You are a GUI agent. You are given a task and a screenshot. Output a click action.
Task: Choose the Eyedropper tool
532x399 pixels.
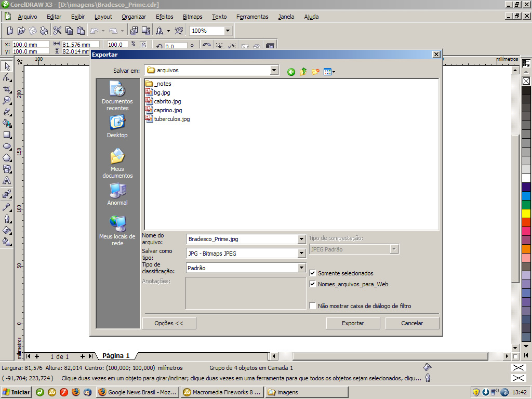coord(7,207)
